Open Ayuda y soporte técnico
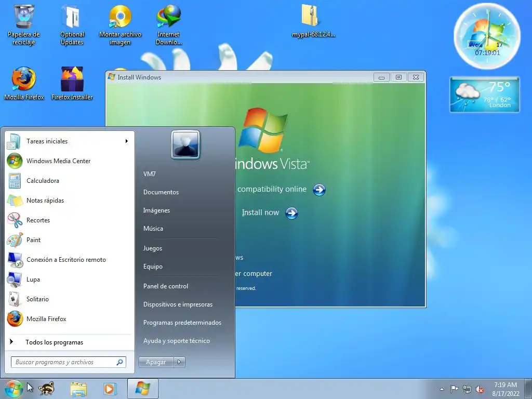 (x=177, y=341)
